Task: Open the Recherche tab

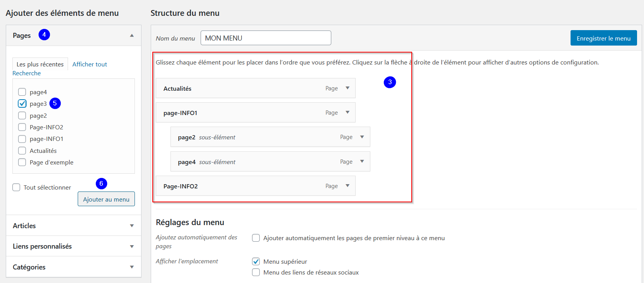Action: 27,73
